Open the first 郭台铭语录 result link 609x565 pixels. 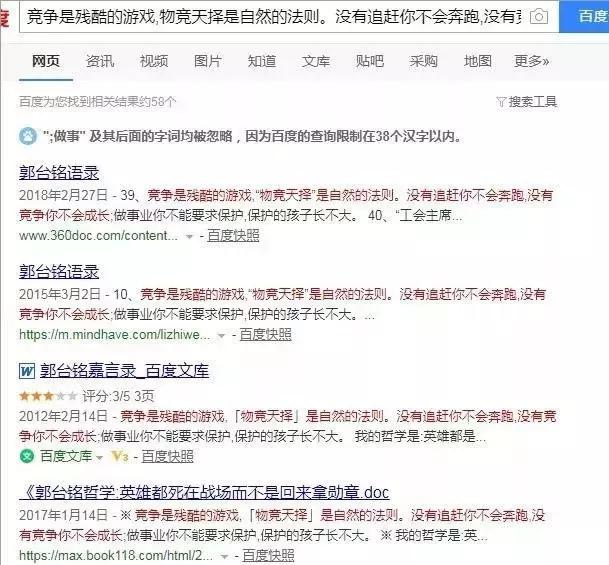coord(59,173)
